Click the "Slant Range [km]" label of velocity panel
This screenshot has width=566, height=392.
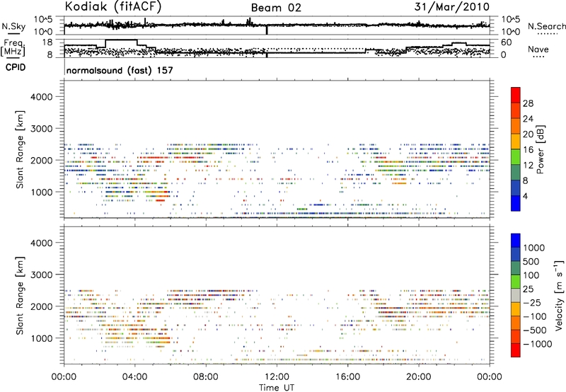click(x=20, y=296)
